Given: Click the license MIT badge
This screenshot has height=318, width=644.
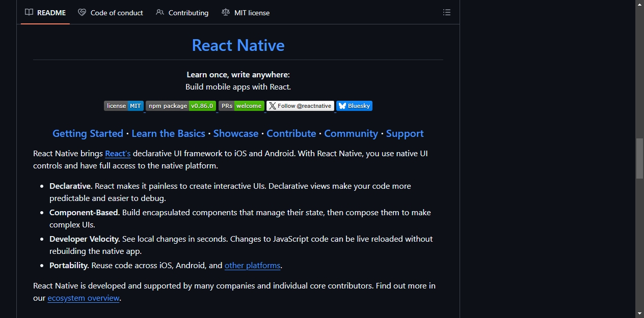Looking at the screenshot, I should tap(124, 106).
